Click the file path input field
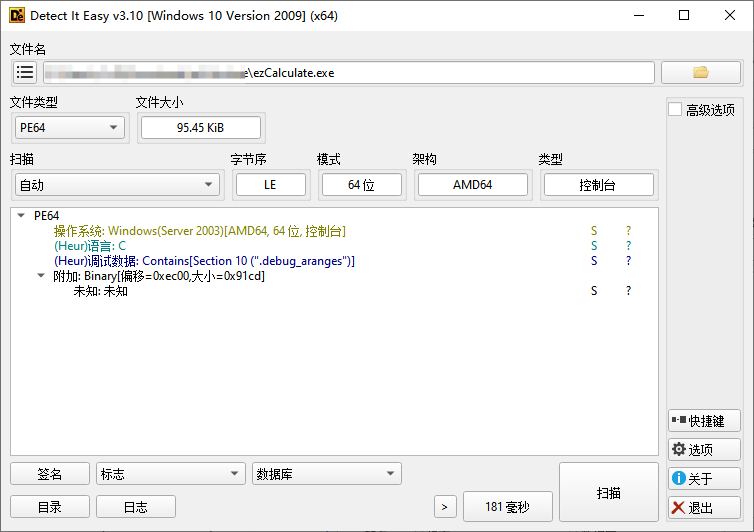This screenshot has height=532, width=754. (349, 73)
